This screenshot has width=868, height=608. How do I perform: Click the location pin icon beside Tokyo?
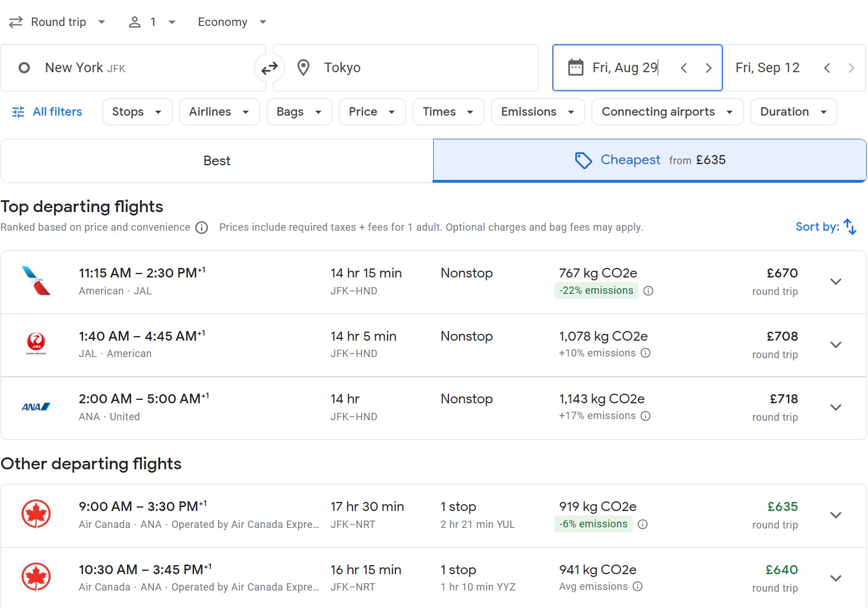tap(303, 67)
